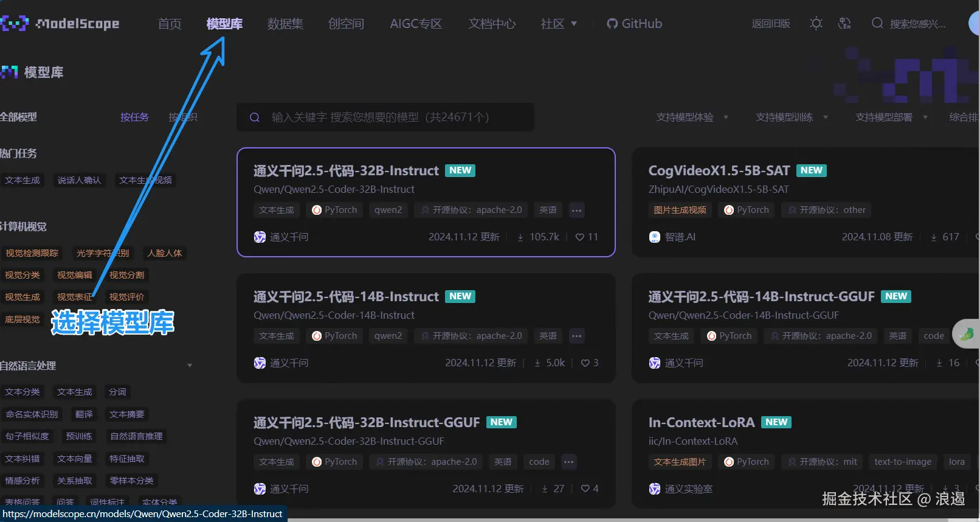The width and height of the screenshot is (980, 522).
Task: Select the 说话人确认 task tag
Action: (x=80, y=180)
